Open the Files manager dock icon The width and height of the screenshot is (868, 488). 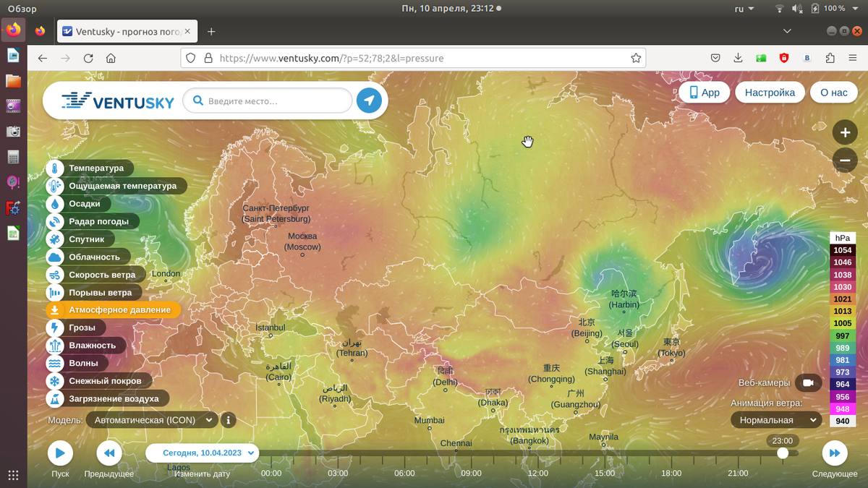pyautogui.click(x=13, y=81)
